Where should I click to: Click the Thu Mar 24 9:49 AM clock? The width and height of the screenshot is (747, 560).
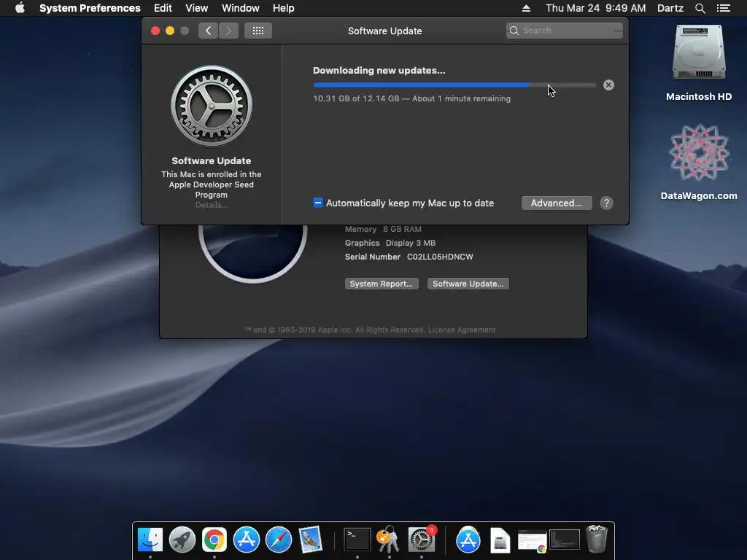(595, 8)
